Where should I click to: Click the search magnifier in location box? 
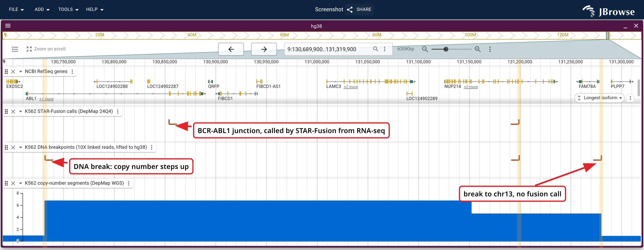(375, 49)
